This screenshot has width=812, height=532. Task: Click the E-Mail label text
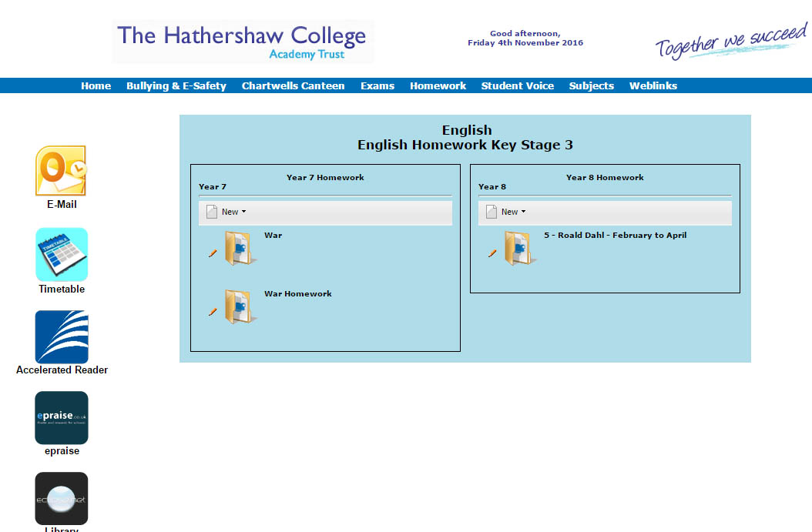pos(62,205)
